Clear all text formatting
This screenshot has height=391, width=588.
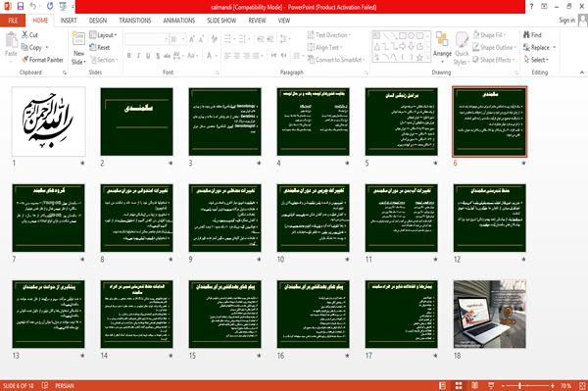(x=214, y=39)
